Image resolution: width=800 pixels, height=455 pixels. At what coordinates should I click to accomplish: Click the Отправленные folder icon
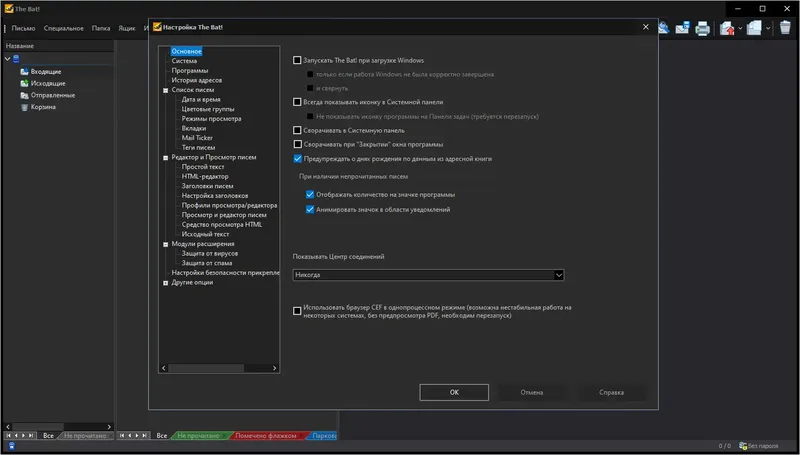point(24,95)
